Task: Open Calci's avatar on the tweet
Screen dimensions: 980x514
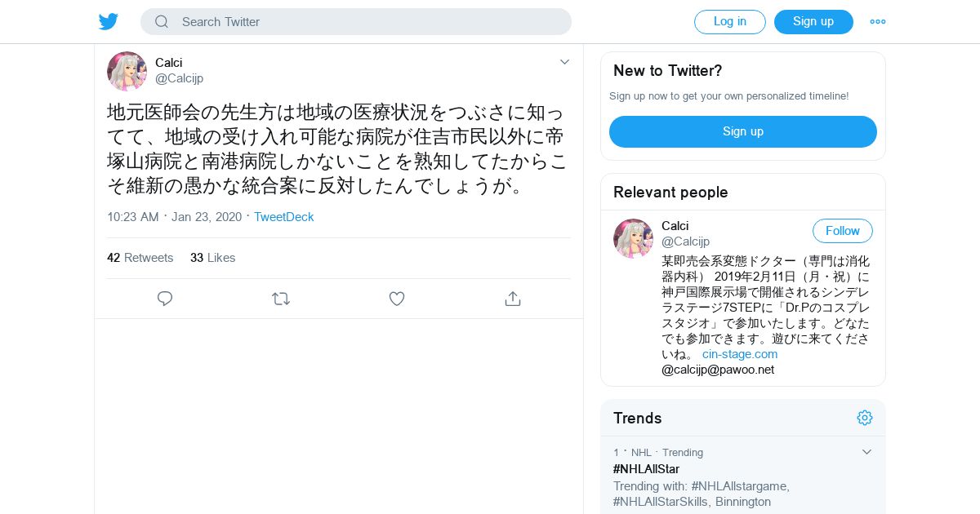Action: point(127,71)
